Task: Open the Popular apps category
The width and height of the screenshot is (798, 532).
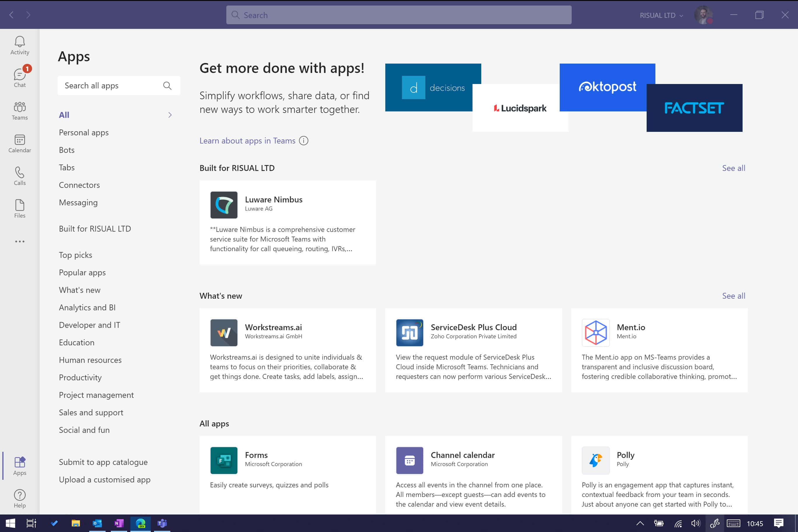Action: 82,272
